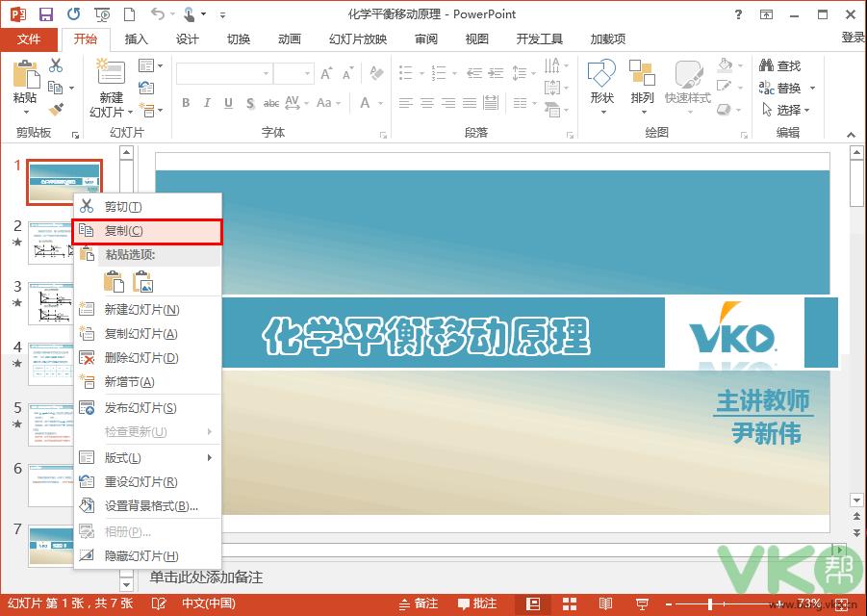The height and width of the screenshot is (616, 867).
Task: Toggle text Shadow formatting
Action: pyautogui.click(x=250, y=103)
